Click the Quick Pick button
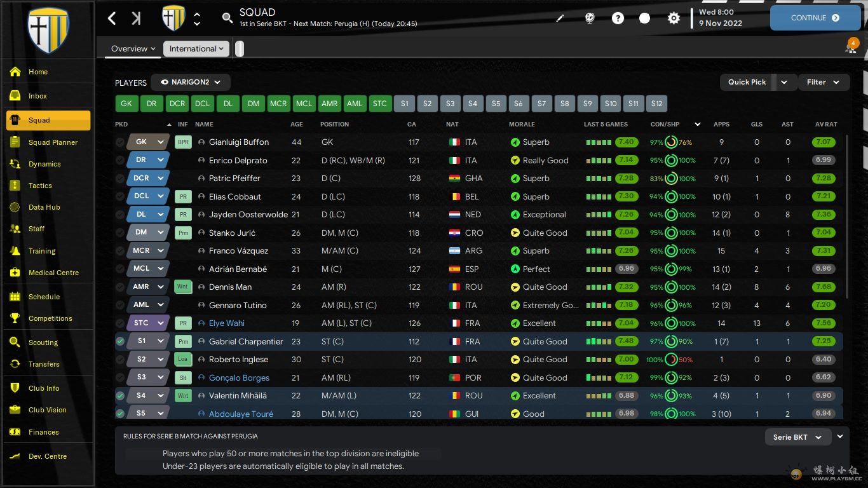 pos(747,83)
